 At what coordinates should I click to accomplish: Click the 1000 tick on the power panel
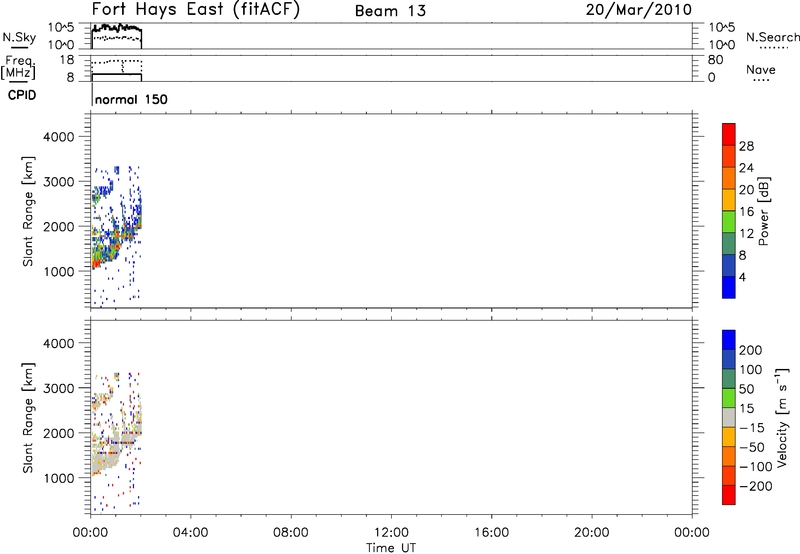(x=58, y=271)
